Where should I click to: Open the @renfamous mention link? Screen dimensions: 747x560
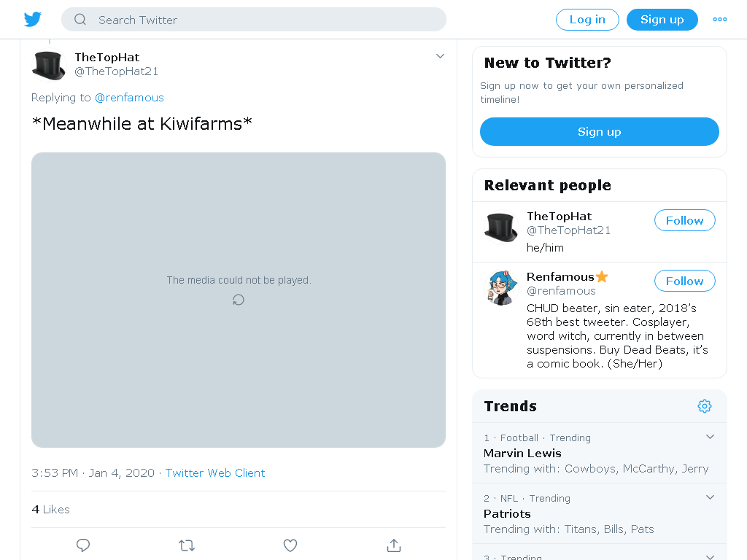tap(129, 98)
